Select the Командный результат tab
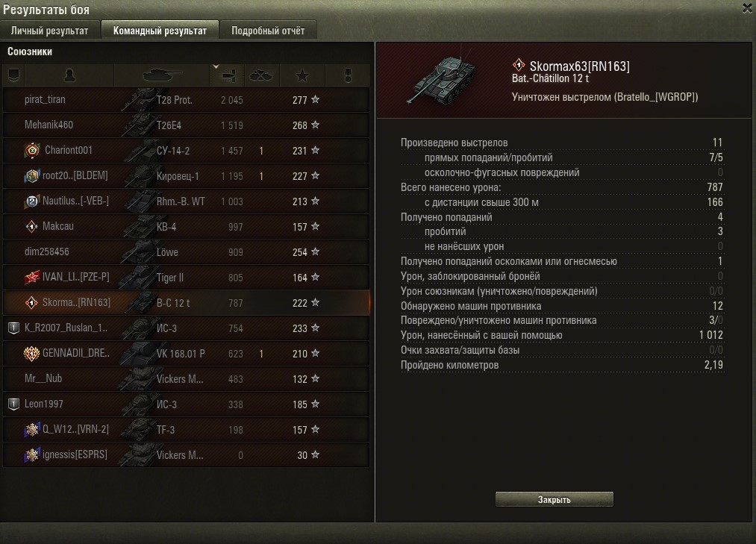 pos(160,31)
